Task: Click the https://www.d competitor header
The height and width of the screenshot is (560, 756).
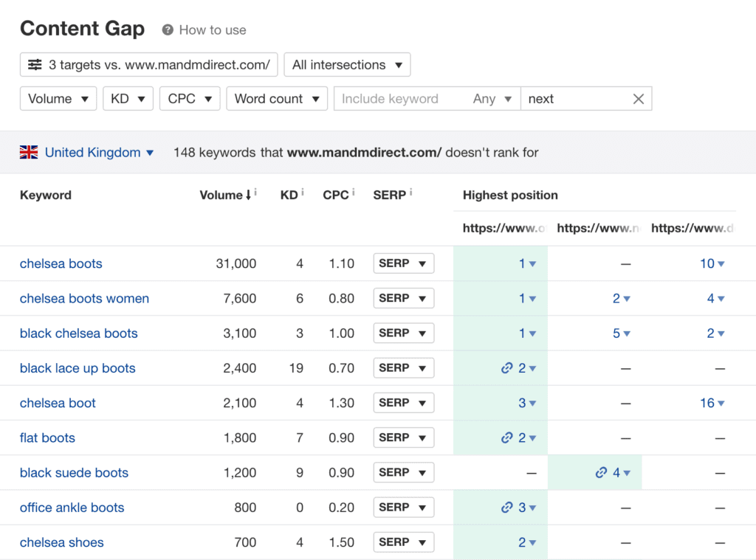Action: (693, 228)
